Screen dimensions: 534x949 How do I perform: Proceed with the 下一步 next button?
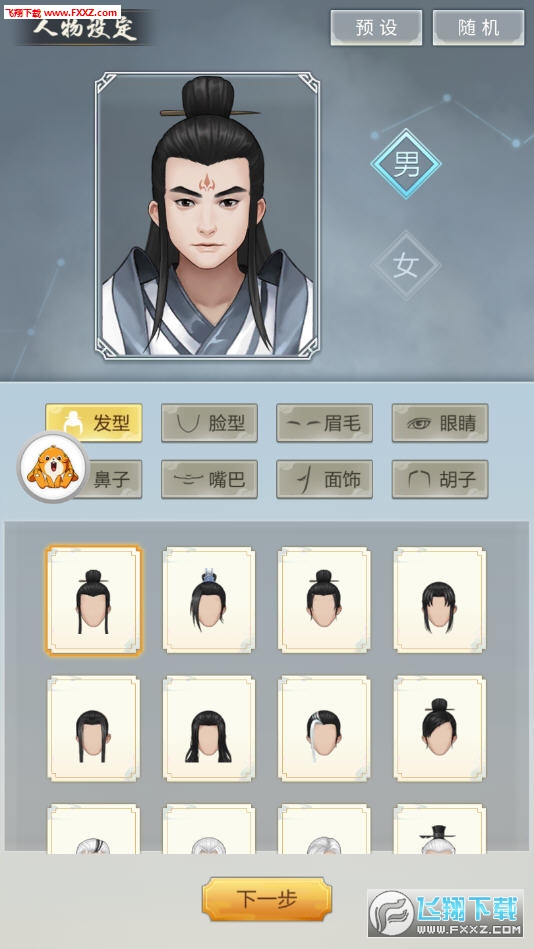coord(267,899)
